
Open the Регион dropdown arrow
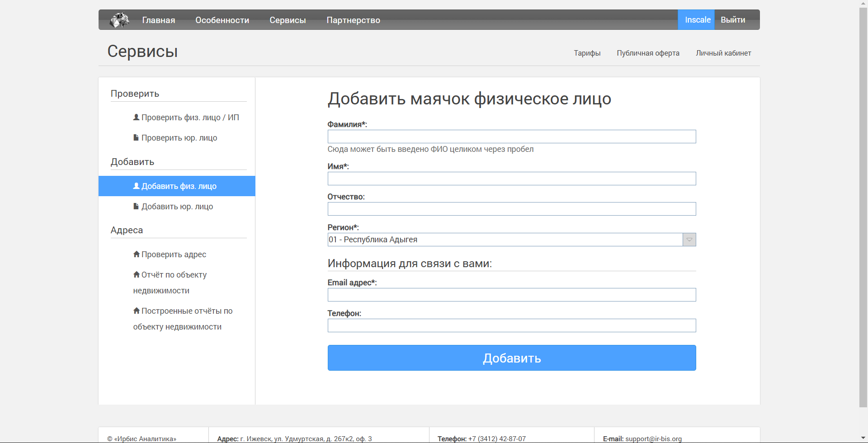point(689,240)
